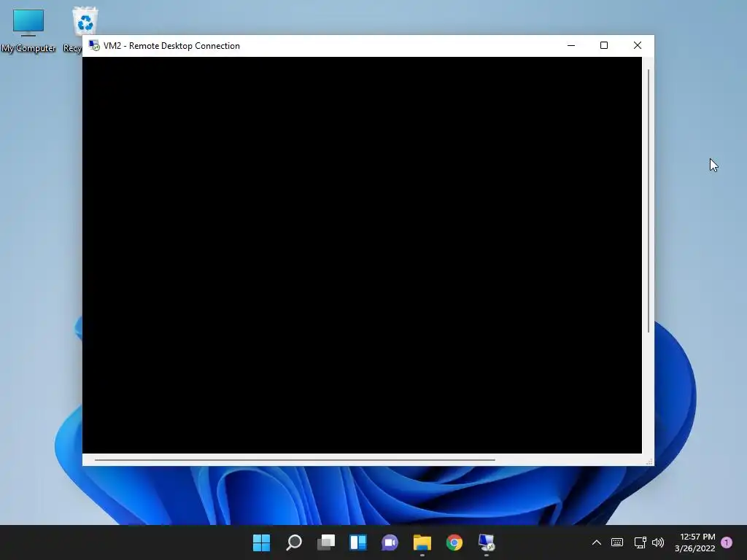Click the black remote session display
Image resolution: width=747 pixels, height=560 pixels.
pyautogui.click(x=362, y=255)
